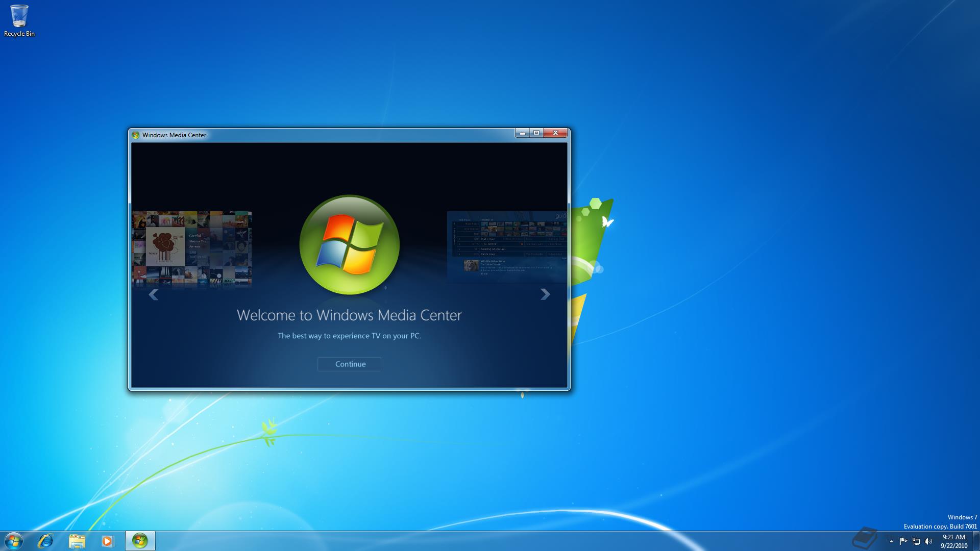Open the volume speaker tray icon

tap(928, 541)
